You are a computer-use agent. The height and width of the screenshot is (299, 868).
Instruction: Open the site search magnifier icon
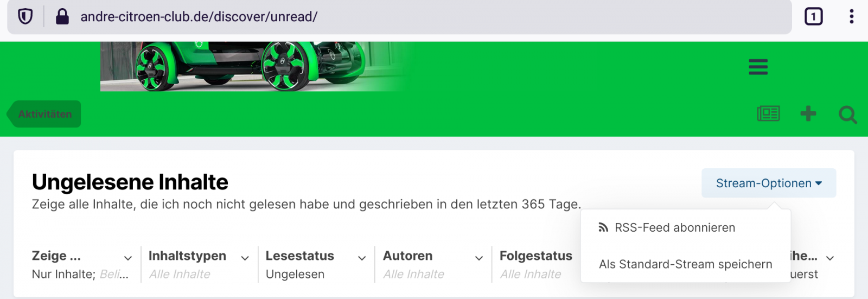[847, 114]
